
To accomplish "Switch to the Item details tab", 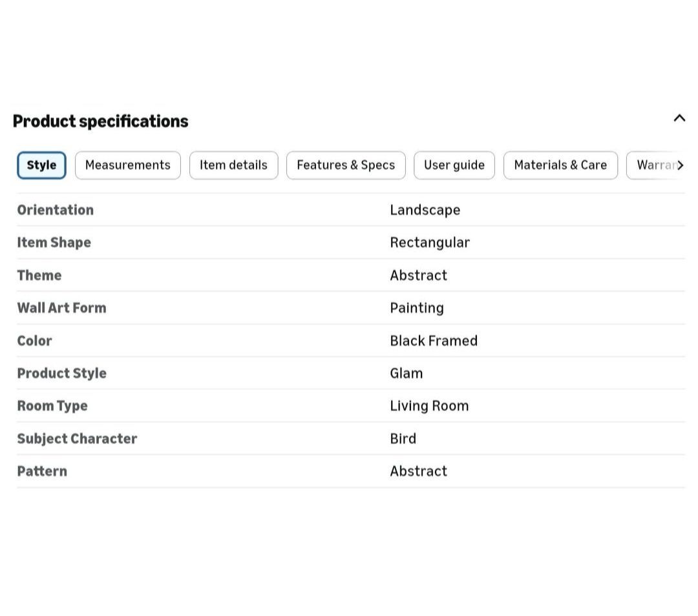I will pyautogui.click(x=233, y=165).
